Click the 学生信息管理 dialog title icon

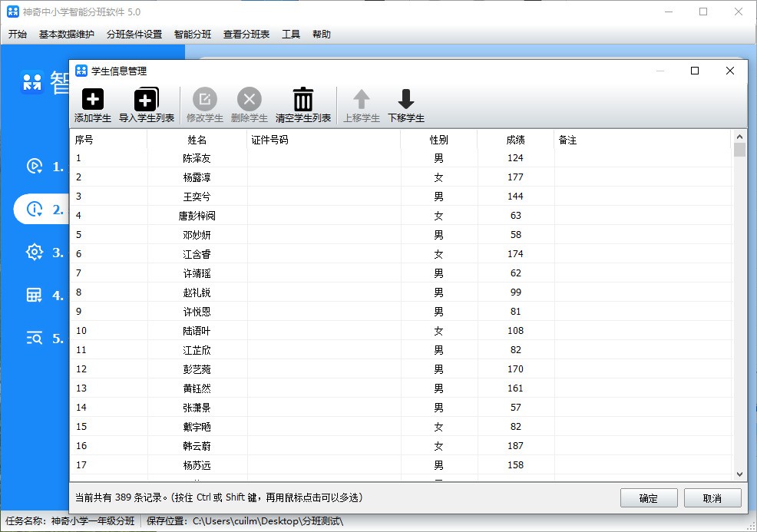pos(81,71)
